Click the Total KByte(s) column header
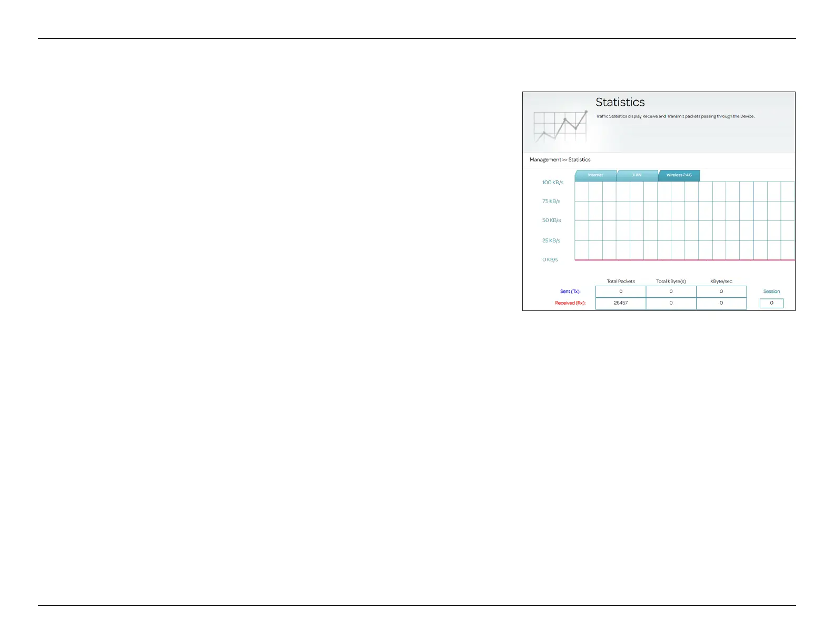 [x=671, y=281]
